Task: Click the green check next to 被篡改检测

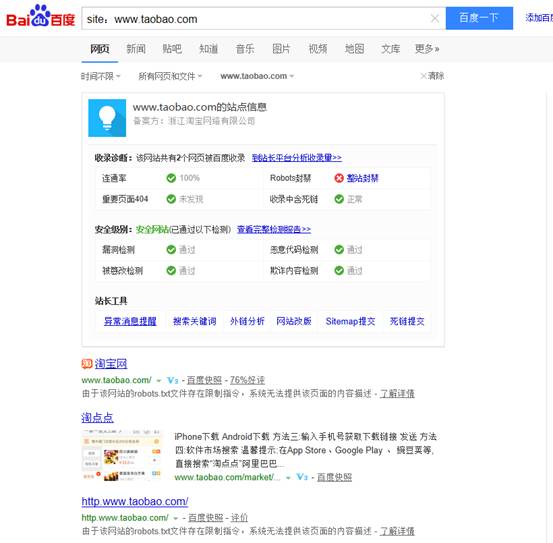Action: tap(171, 271)
